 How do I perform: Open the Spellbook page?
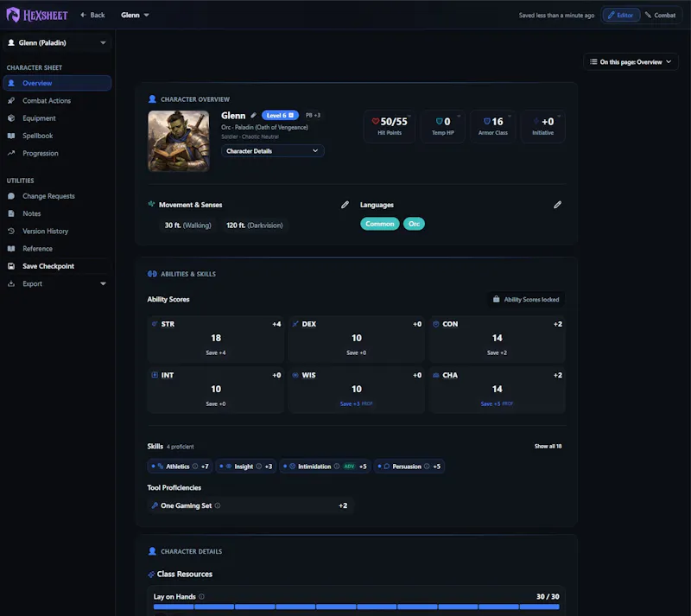[37, 136]
